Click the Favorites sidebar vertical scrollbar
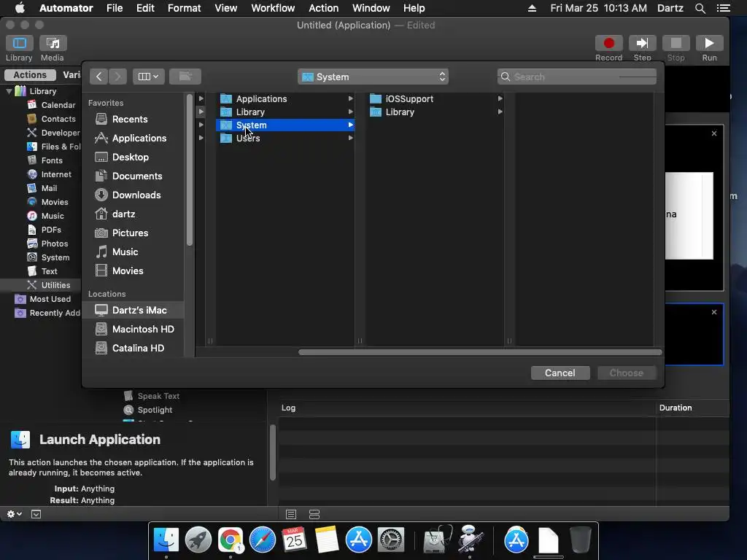747x560 pixels. [190, 171]
